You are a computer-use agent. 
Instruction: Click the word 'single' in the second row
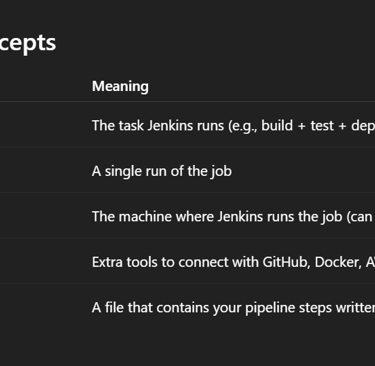(x=122, y=172)
